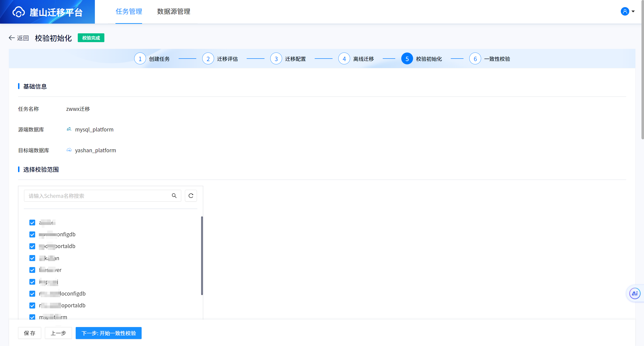Click the mysql_platform dolphin icon
644x346 pixels.
(x=69, y=129)
